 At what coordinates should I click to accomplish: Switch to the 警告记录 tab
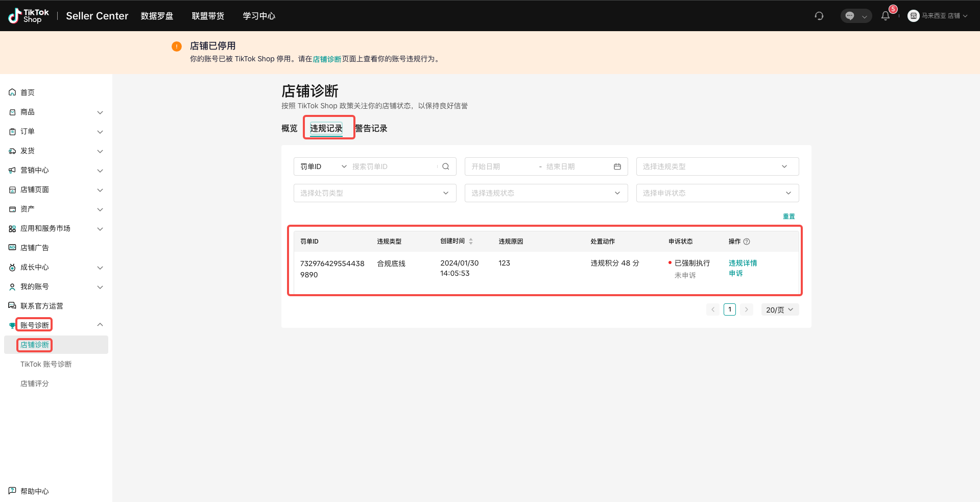point(371,129)
